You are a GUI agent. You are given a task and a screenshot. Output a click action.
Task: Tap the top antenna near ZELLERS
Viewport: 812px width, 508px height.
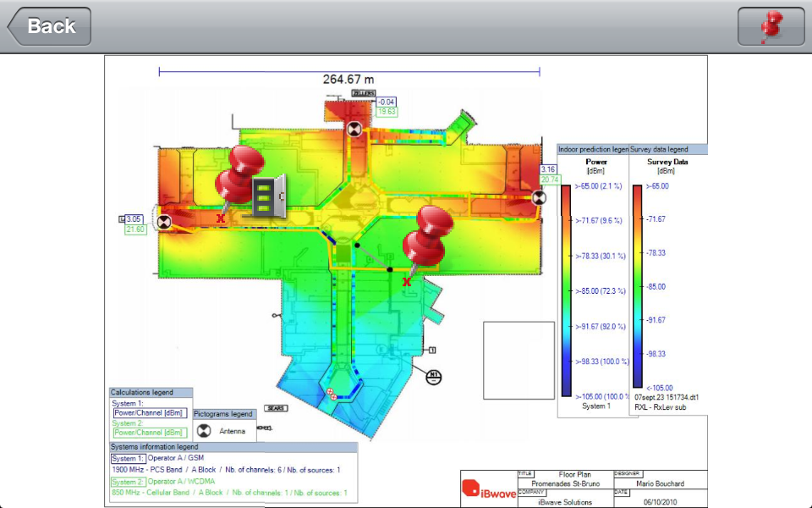354,129
